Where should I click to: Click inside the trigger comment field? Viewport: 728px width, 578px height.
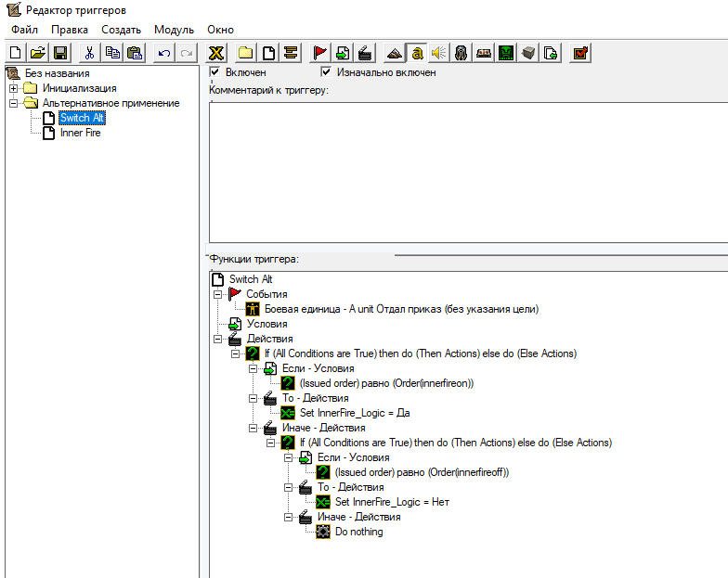point(468,172)
